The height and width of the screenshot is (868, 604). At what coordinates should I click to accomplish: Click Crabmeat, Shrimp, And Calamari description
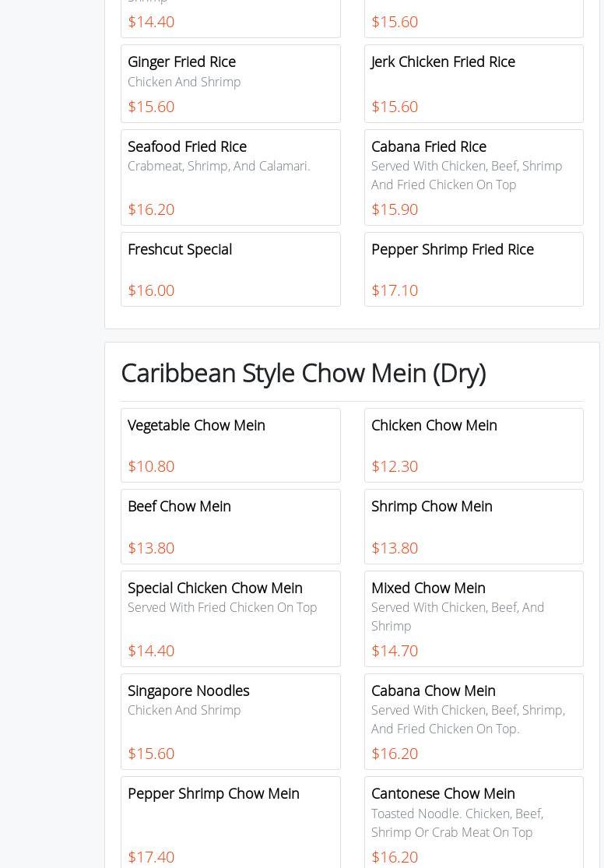click(219, 166)
